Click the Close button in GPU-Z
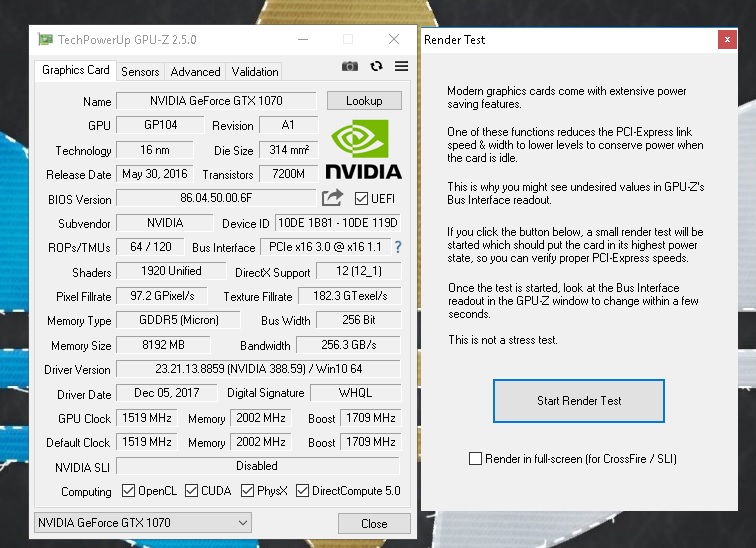The image size is (756, 548). coord(374,523)
